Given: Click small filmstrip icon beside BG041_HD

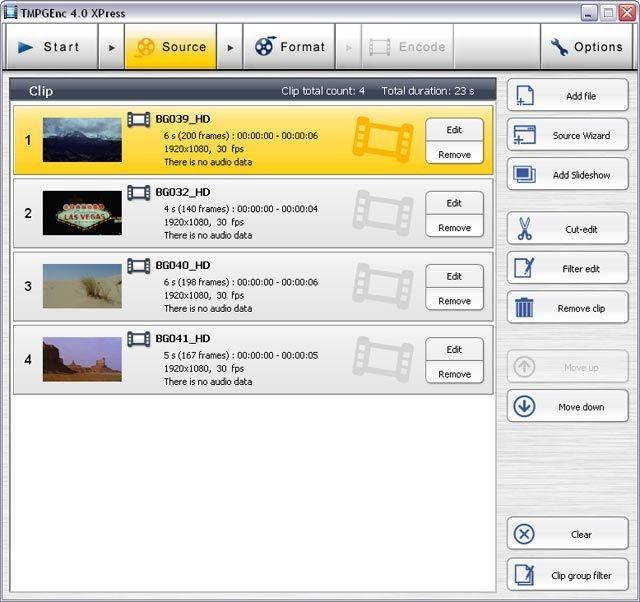Looking at the screenshot, I should coord(139,339).
